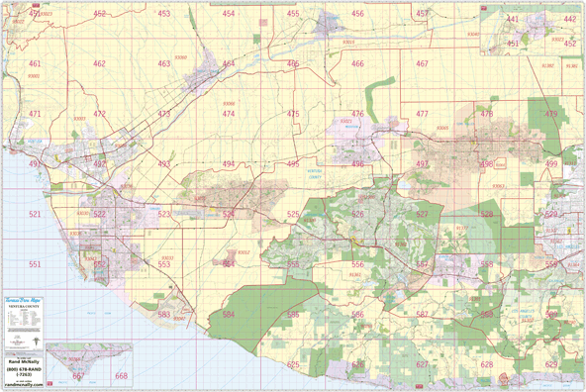586x392 pixels.
Task: Click grid number 627
Action: click(x=422, y=364)
